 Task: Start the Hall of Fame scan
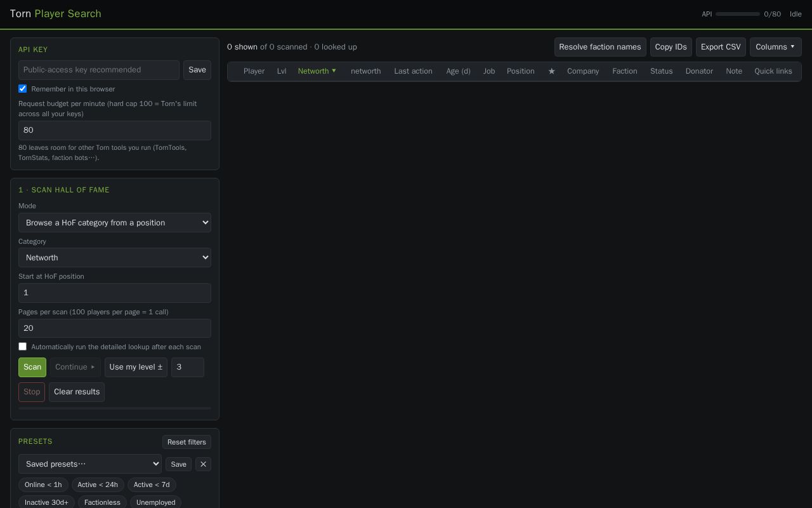32,367
